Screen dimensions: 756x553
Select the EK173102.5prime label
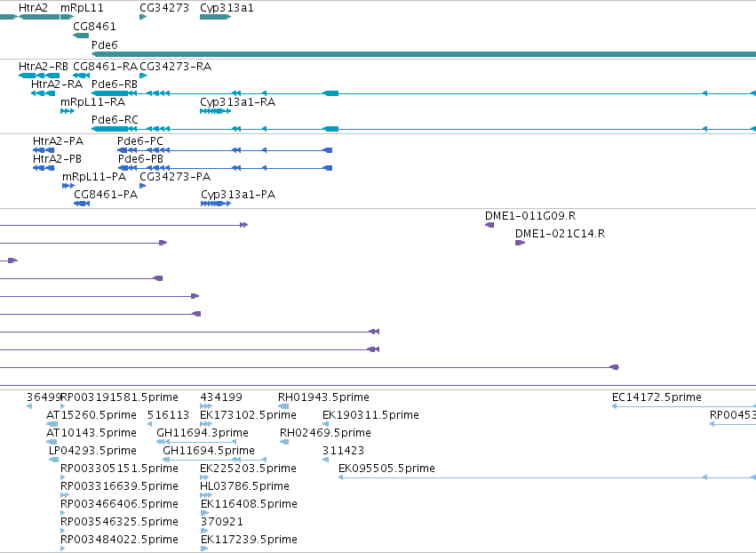click(x=249, y=415)
